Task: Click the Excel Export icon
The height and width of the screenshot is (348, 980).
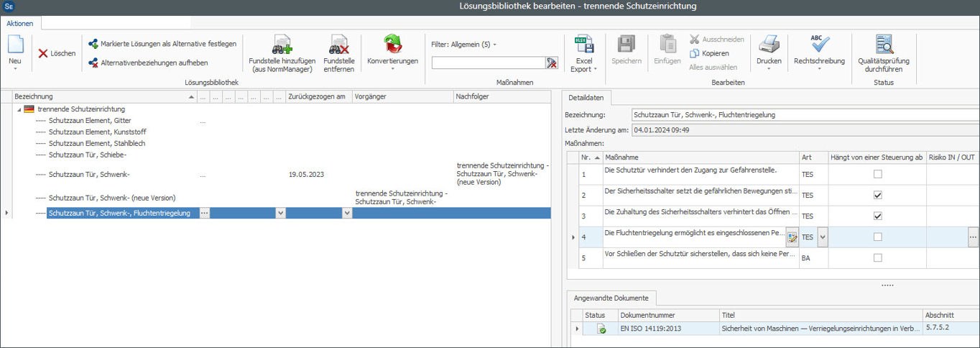Action: [584, 45]
